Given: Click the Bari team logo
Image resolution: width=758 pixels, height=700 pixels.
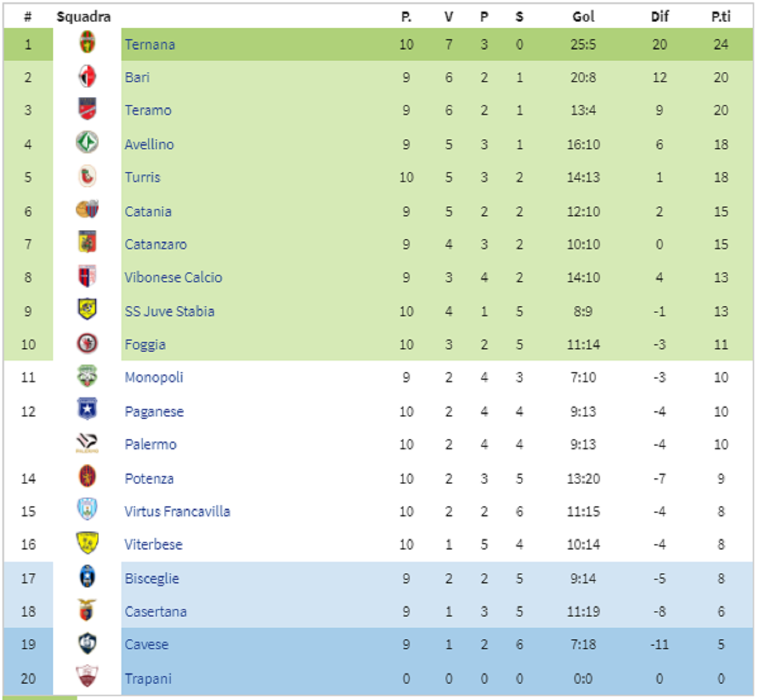Looking at the screenshot, I should [x=87, y=76].
